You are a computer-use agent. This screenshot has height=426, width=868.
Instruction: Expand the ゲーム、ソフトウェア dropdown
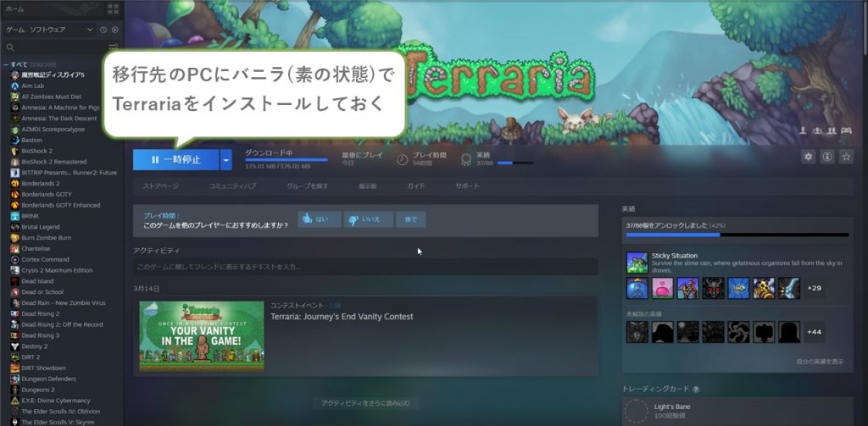click(x=90, y=30)
